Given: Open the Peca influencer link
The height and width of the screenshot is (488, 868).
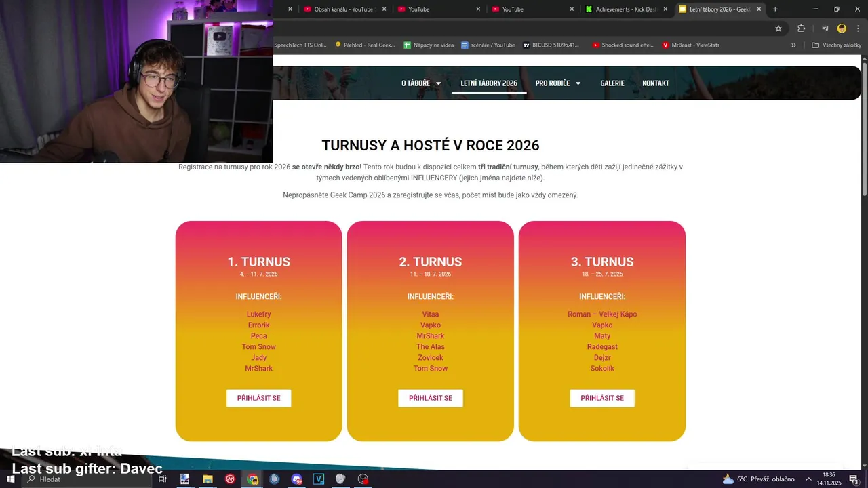Looking at the screenshot, I should click(258, 336).
